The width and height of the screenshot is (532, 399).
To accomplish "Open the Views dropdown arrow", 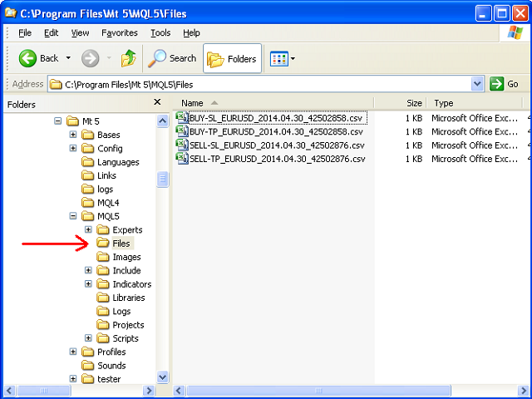I will click(x=293, y=59).
